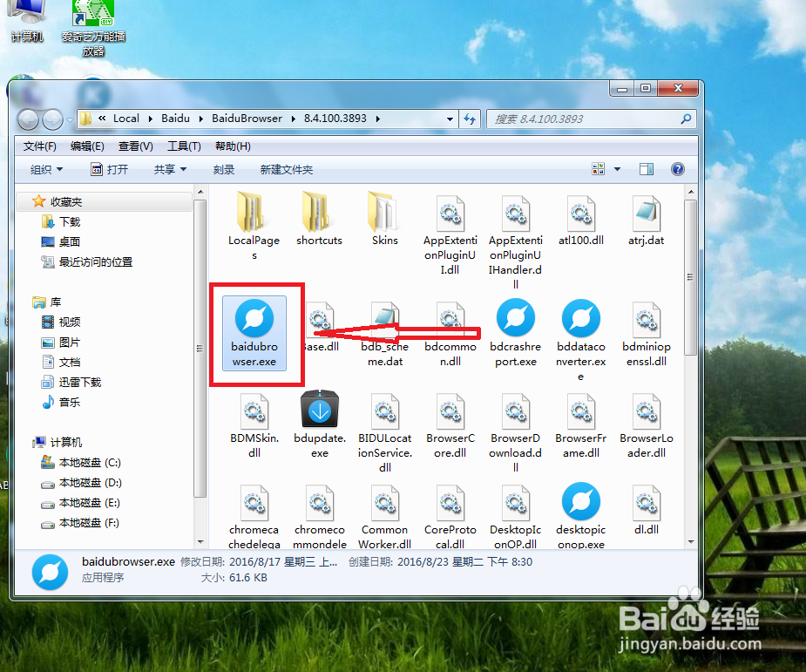806x672 pixels.
Task: Select the BrowserDownload.dll file
Action: coord(515,432)
